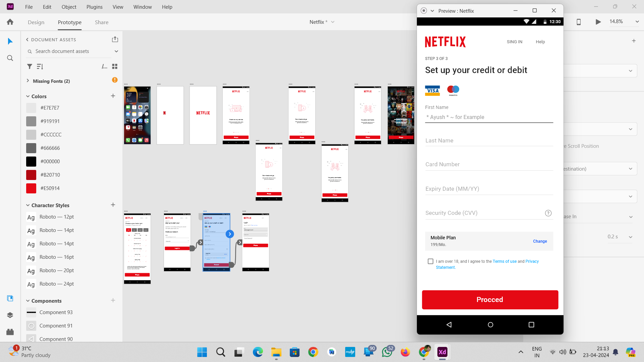Image resolution: width=644 pixels, height=362 pixels.
Task: Open the Libraries panel icon
Action: [x=10, y=298]
